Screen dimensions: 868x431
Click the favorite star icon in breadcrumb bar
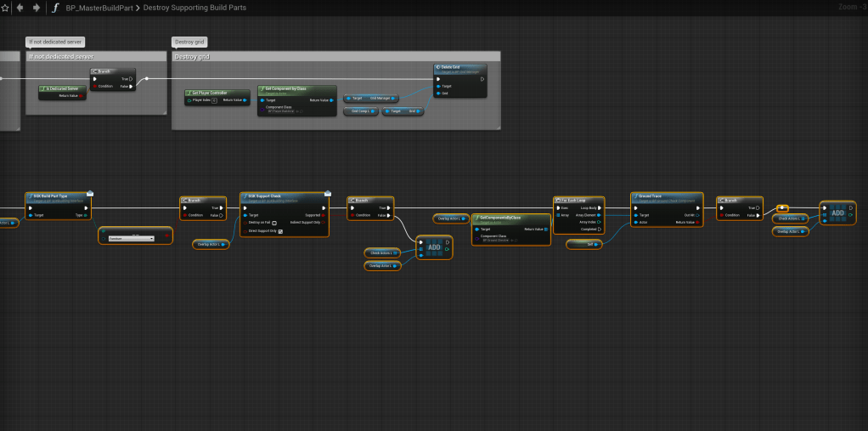[x=4, y=8]
